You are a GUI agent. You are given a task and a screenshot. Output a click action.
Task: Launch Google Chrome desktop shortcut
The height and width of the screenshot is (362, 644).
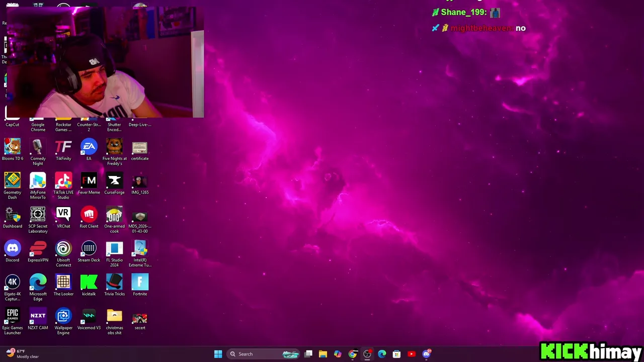tap(38, 126)
